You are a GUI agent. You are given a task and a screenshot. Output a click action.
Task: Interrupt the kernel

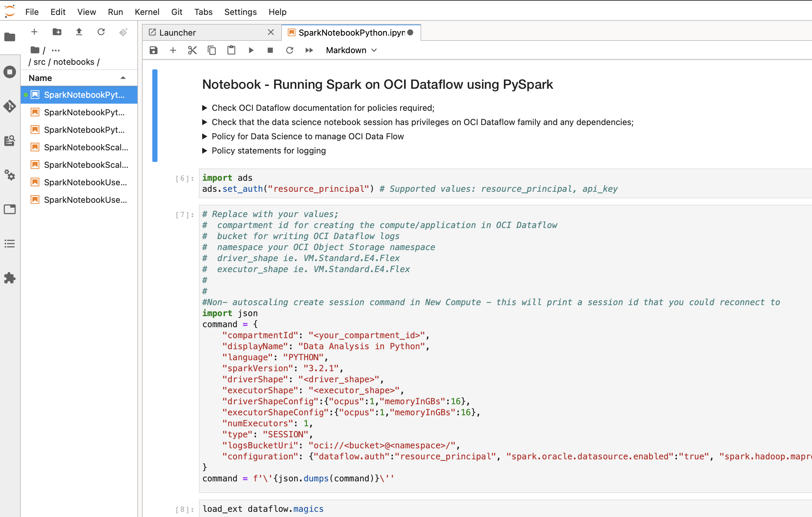click(x=270, y=50)
